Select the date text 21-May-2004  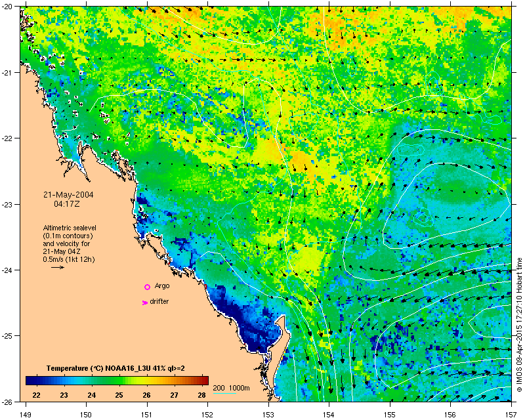click(68, 195)
